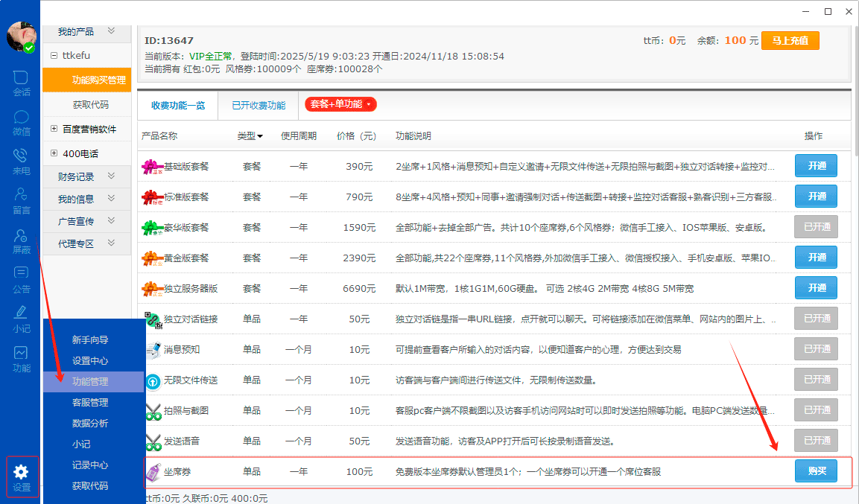Open the 屏蔽 sidebar icon

pos(21,240)
